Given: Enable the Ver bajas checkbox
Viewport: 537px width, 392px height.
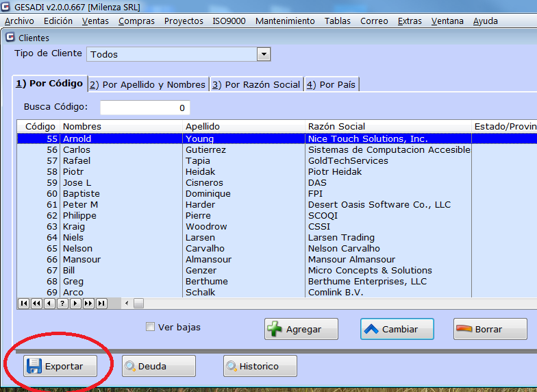Looking at the screenshot, I should pos(151,327).
